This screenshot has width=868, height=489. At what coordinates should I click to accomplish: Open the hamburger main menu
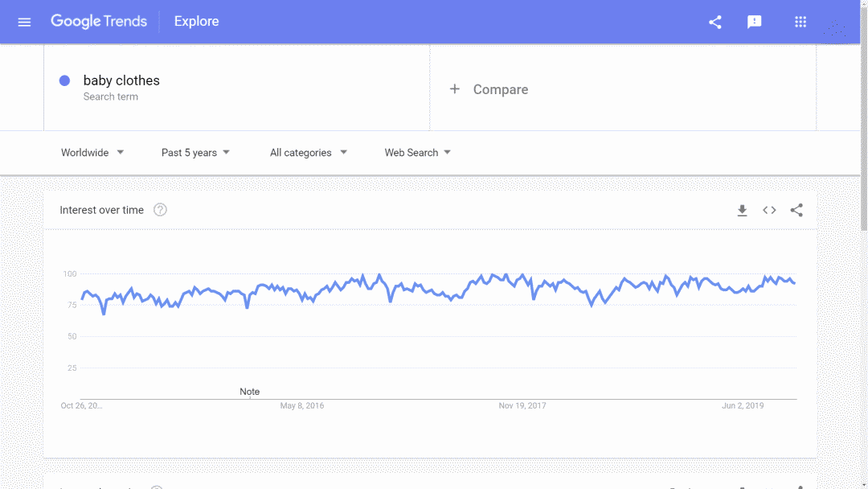(x=24, y=22)
